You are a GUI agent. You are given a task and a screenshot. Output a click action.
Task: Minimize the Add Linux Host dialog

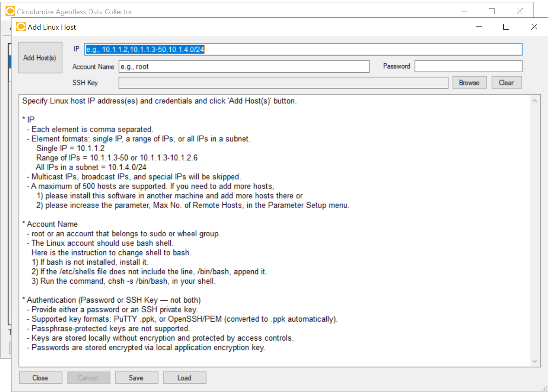point(479,27)
